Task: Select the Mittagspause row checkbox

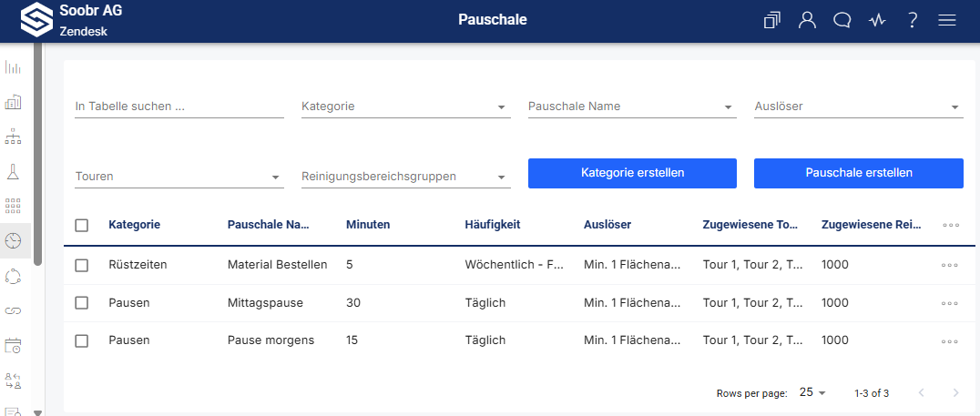Action: coord(82,302)
